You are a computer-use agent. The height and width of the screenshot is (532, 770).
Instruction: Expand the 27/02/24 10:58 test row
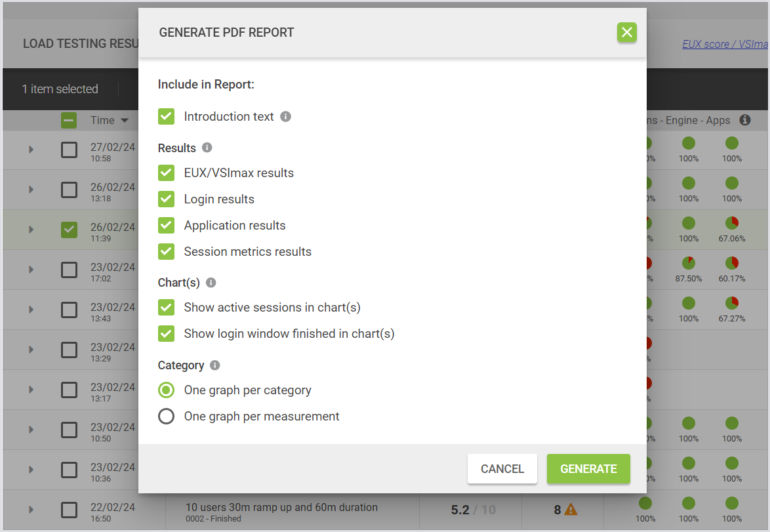point(31,150)
